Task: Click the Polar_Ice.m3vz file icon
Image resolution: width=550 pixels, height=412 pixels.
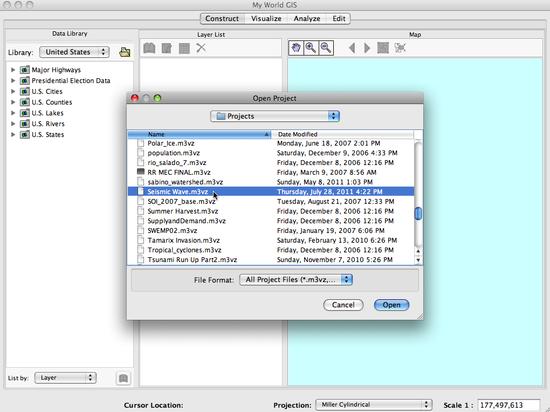Action: tap(141, 143)
